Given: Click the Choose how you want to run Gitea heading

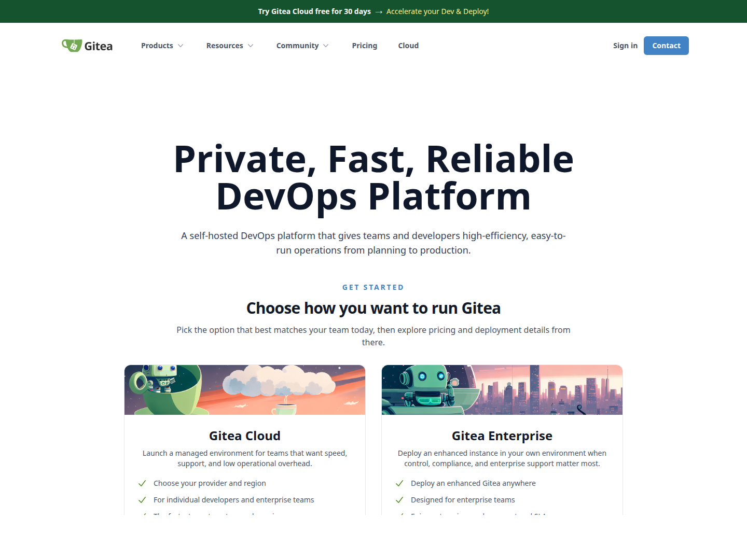Looking at the screenshot, I should coord(374,309).
